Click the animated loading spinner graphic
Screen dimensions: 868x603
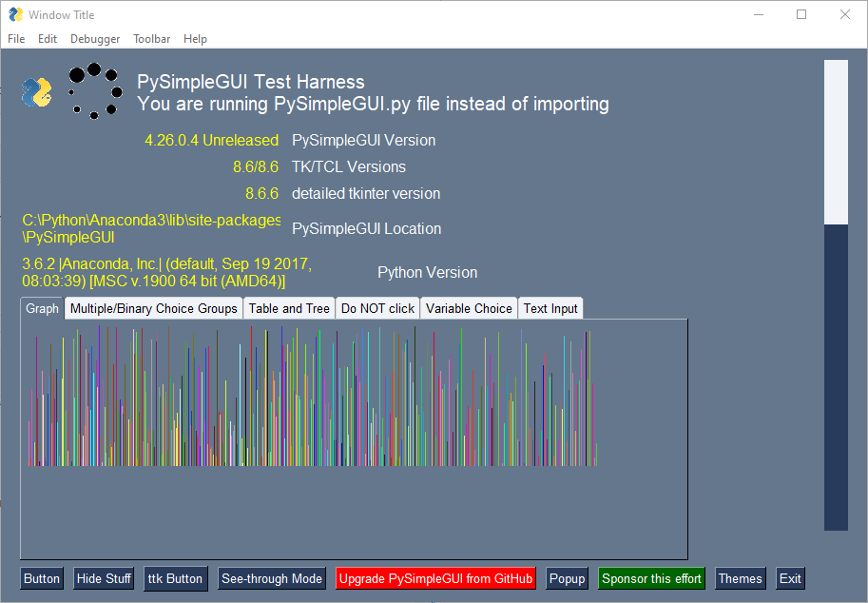pos(95,91)
